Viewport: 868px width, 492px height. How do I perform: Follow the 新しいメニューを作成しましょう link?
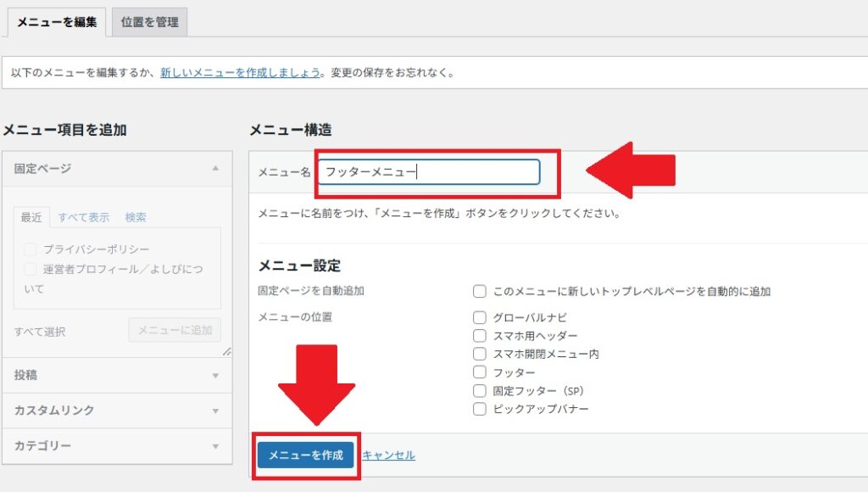click(240, 73)
